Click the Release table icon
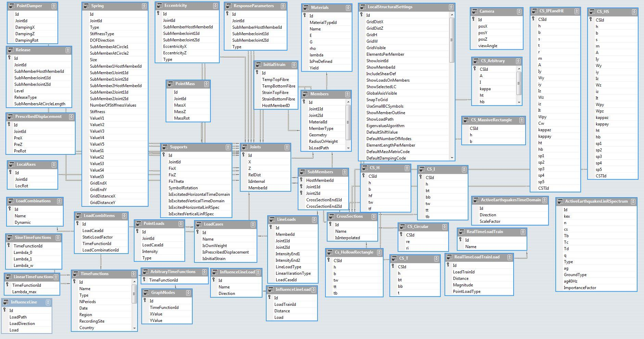 coord(11,50)
